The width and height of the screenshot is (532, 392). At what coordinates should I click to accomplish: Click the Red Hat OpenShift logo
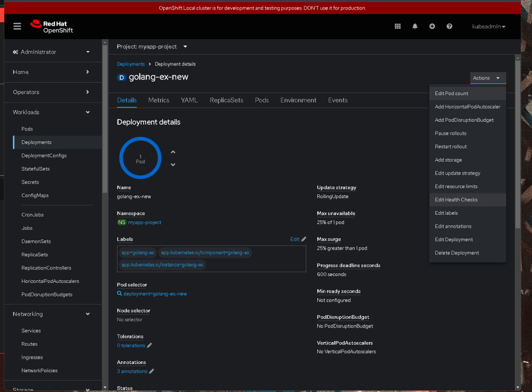click(x=51, y=27)
